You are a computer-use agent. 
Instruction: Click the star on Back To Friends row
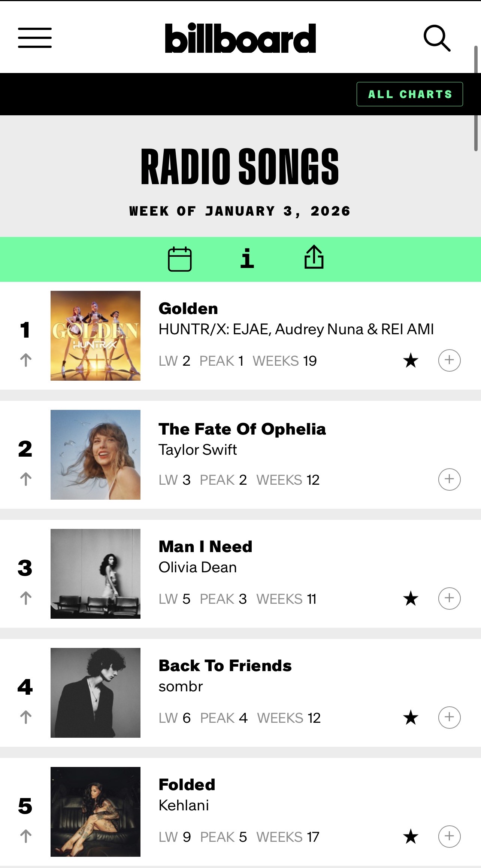pos(411,718)
